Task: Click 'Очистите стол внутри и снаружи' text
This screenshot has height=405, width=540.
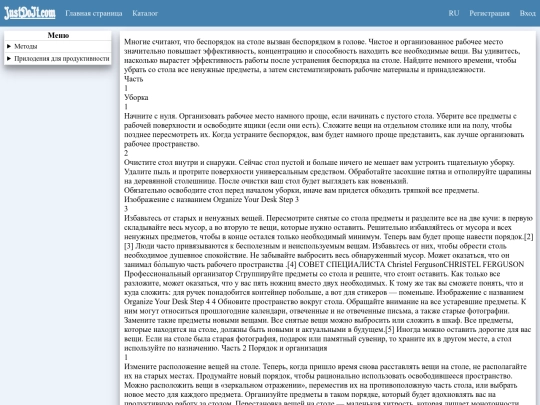Action: pos(180,162)
